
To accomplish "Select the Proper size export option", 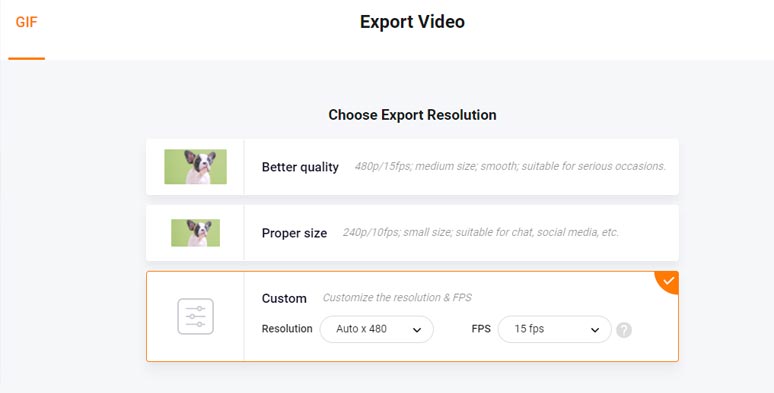I will point(412,233).
